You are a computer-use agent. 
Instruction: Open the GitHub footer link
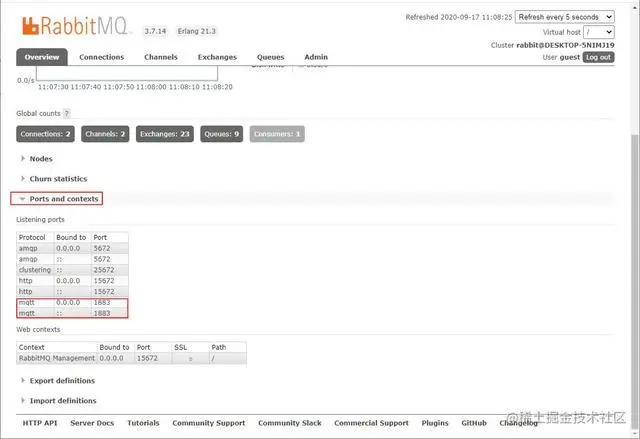point(474,423)
